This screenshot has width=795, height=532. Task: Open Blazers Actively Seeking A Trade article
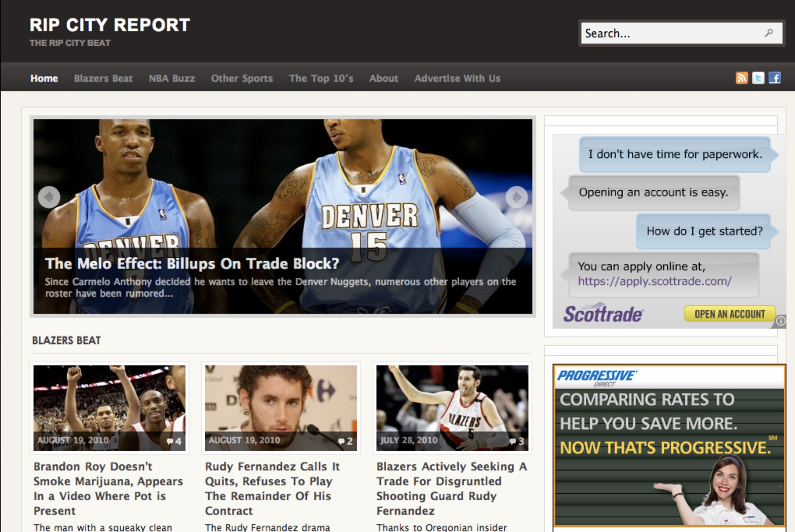pyautogui.click(x=452, y=489)
